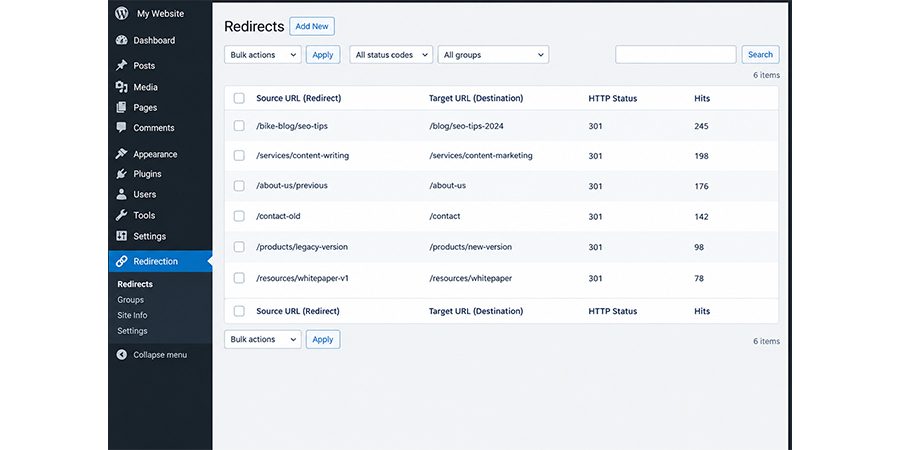
Task: Select the /services/content-writing row checkbox
Action: 239,156
